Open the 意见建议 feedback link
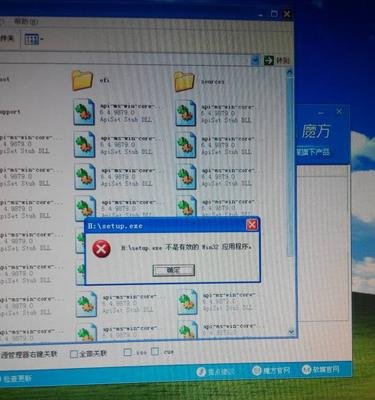Screen dimensions: 375x400 pos(216,372)
